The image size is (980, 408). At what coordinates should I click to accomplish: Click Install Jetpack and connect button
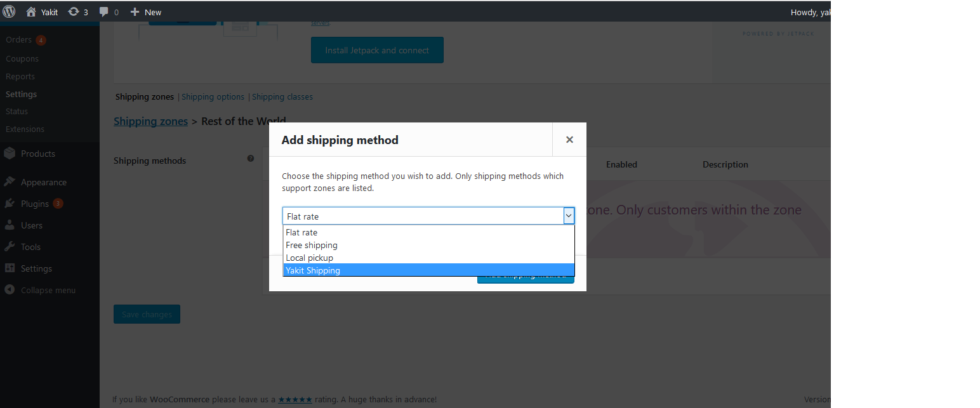pyautogui.click(x=377, y=50)
